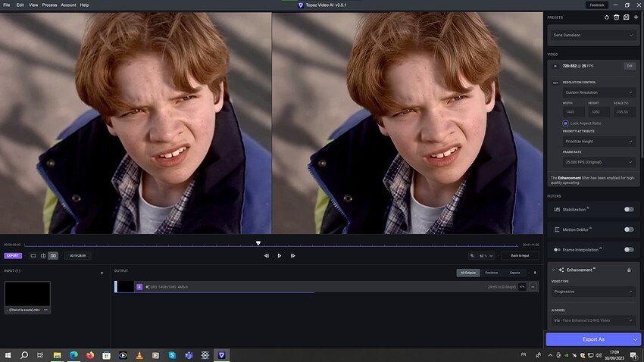Open the Custom Resolution dropdown
This screenshot has width=644, height=362.
[599, 92]
